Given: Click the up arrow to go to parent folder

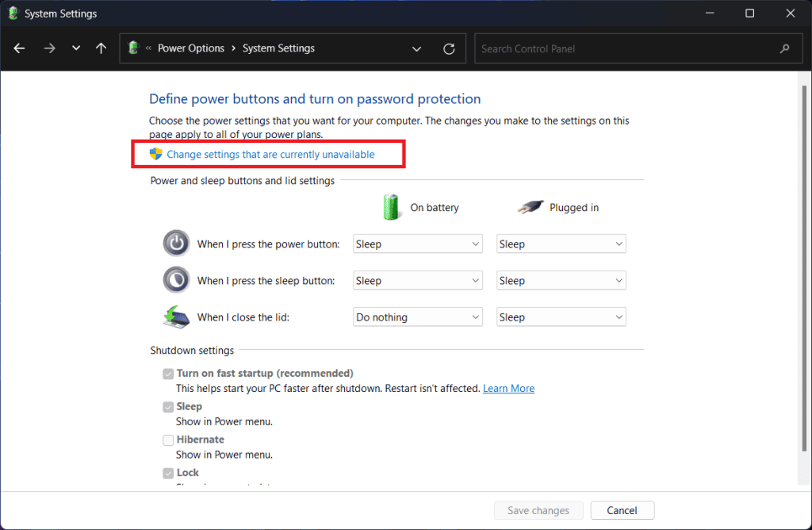Looking at the screenshot, I should click(101, 48).
